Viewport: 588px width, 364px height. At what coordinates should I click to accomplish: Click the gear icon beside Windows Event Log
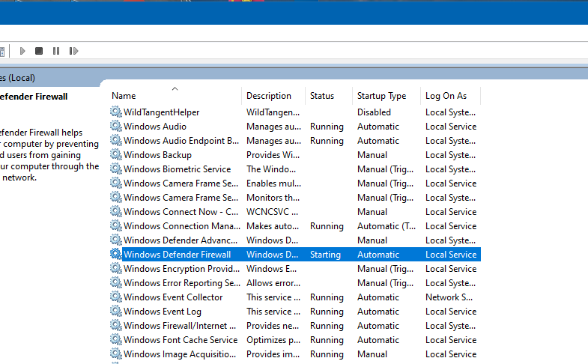(x=116, y=311)
